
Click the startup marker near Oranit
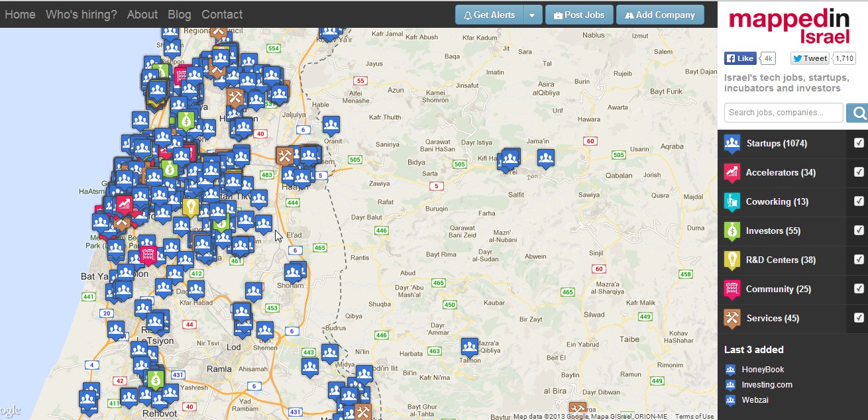pyautogui.click(x=331, y=125)
